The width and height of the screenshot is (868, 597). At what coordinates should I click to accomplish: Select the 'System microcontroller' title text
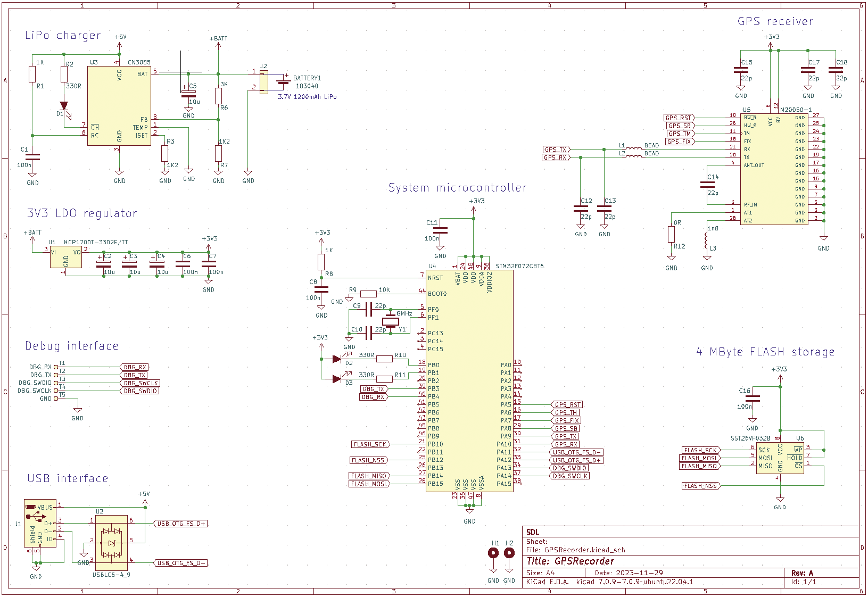click(x=458, y=188)
